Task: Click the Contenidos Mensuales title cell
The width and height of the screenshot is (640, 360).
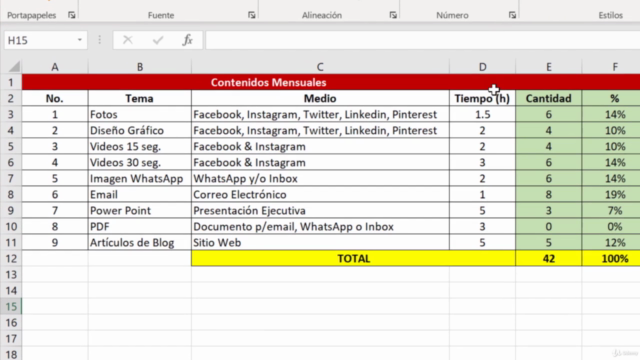Action: pyautogui.click(x=331, y=82)
